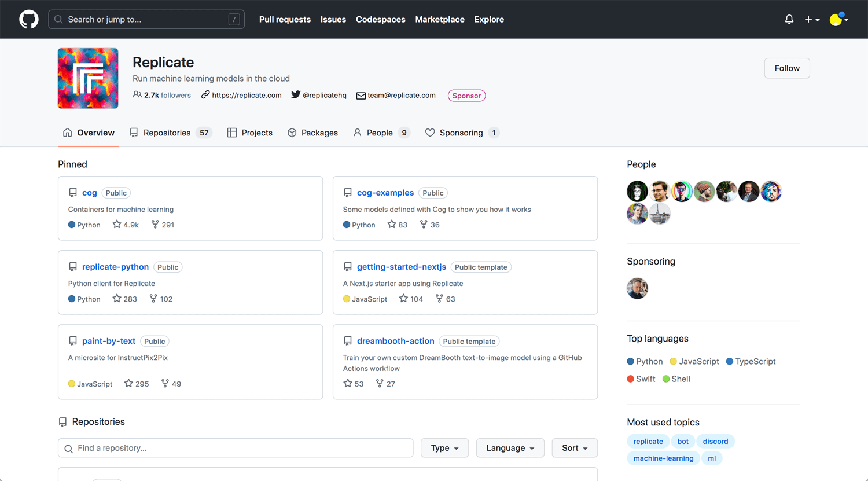This screenshot has width=868, height=481.
Task: View the 2.7k followers link
Action: 162,95
